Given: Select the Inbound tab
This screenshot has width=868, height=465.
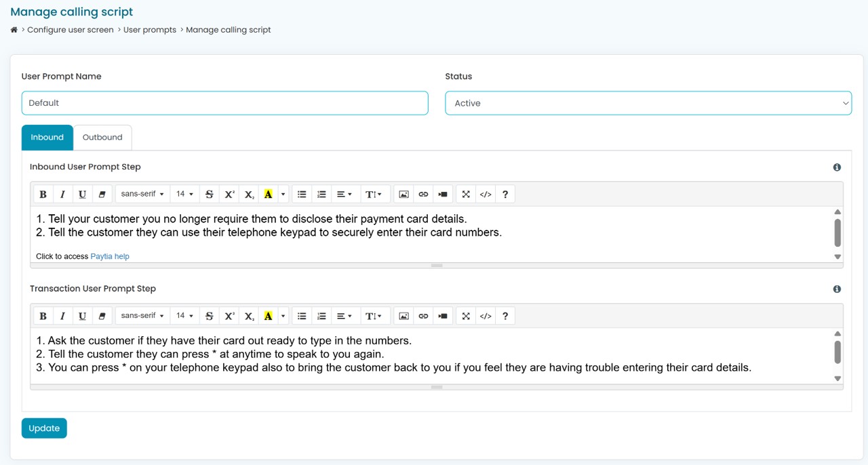Looking at the screenshot, I should (x=47, y=138).
